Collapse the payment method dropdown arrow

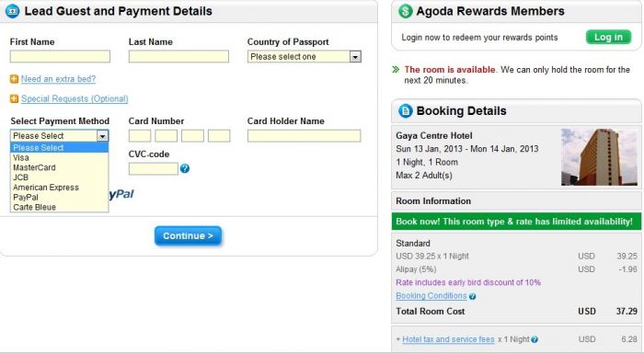pyautogui.click(x=102, y=136)
